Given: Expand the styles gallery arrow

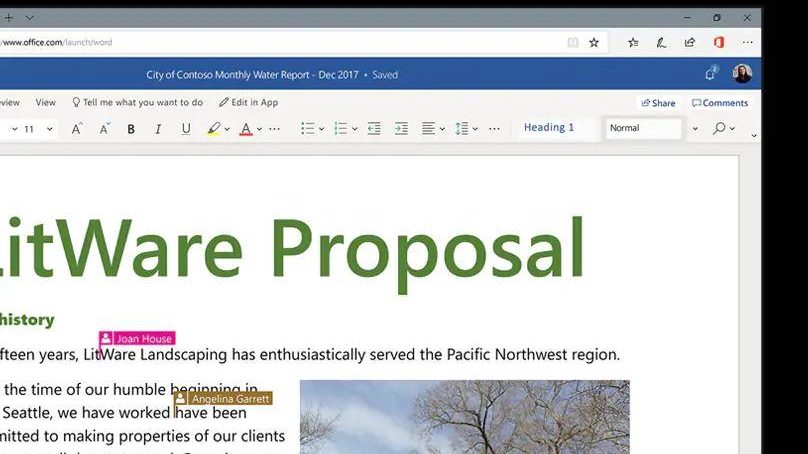Looking at the screenshot, I should [695, 128].
